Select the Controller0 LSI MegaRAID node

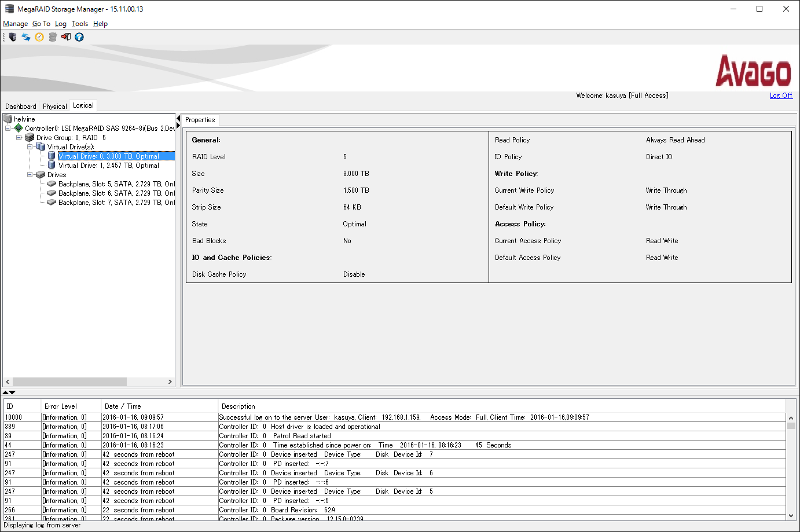(x=100, y=129)
